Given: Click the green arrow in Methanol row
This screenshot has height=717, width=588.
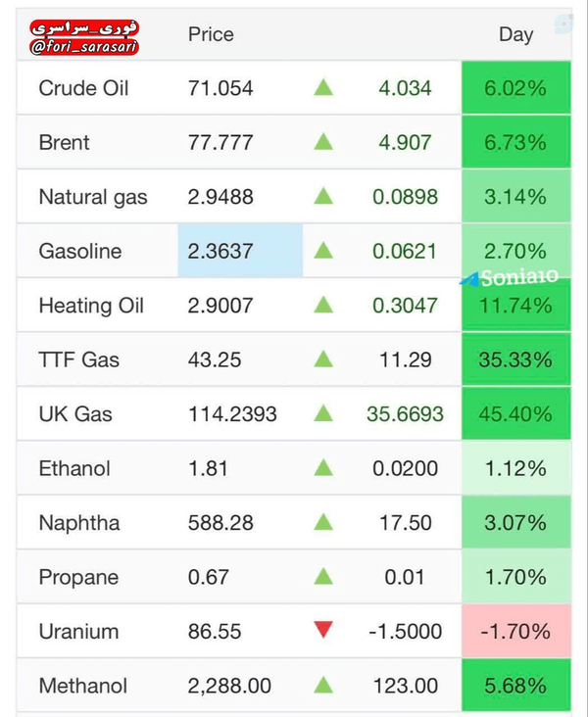Looking at the screenshot, I should [323, 685].
